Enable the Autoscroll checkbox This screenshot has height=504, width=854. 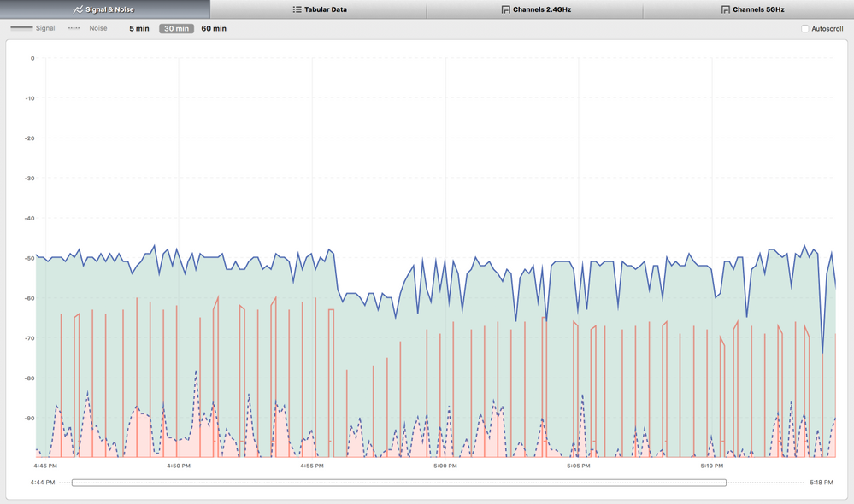pos(804,28)
